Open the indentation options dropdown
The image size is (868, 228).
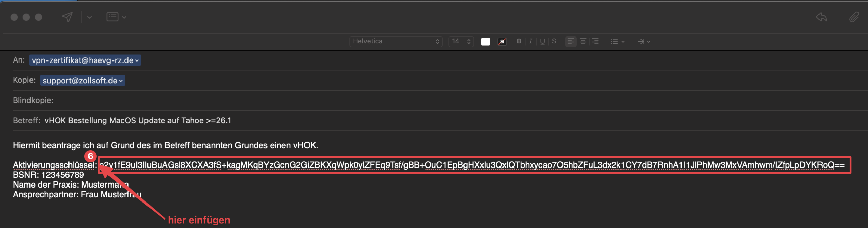pyautogui.click(x=644, y=41)
